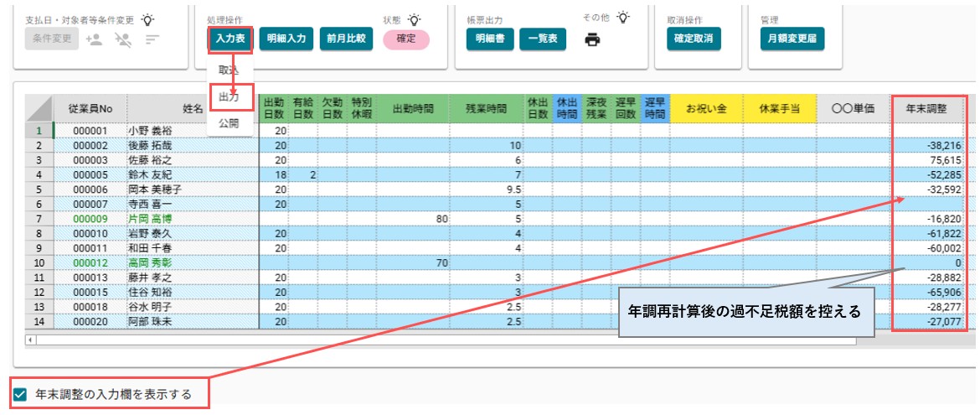
Task: Click the lightbulb hint next to 状態
Action: [x=413, y=19]
